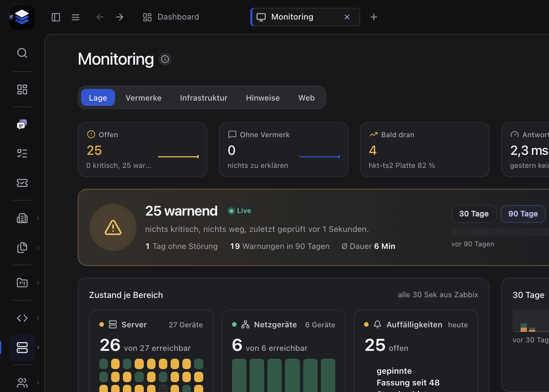Open the Ohne Vermerk card
The image size is (549, 392).
284,150
